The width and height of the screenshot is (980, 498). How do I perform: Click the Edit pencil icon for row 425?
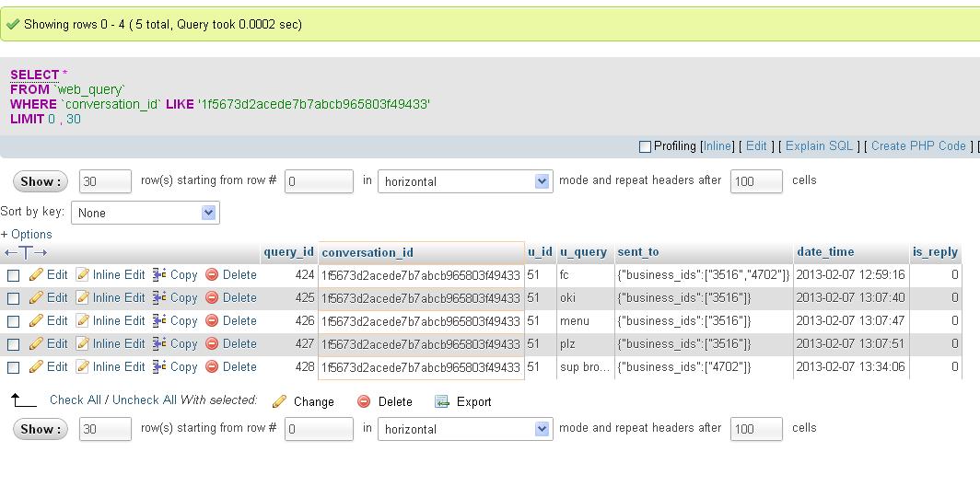[36, 298]
